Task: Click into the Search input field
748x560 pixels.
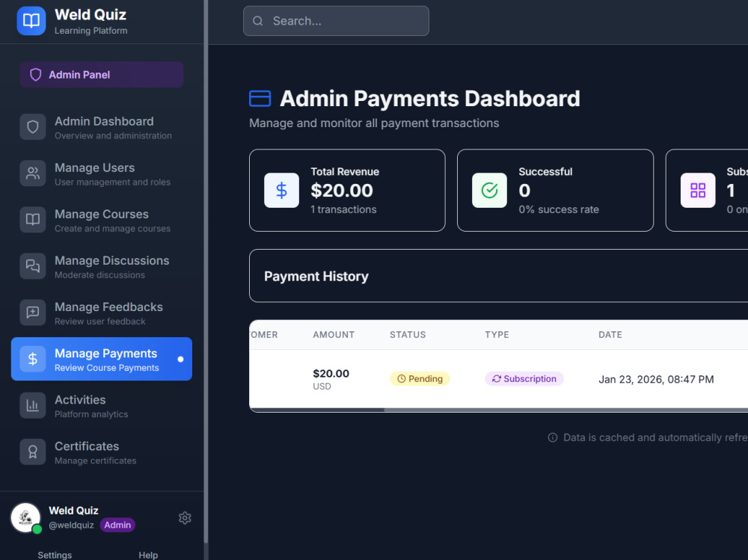Action: (337, 21)
